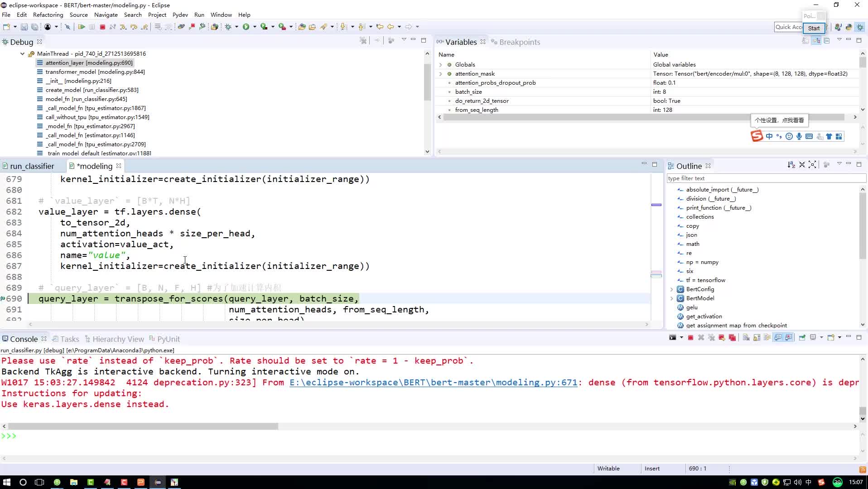Click the console horizontal scrollbar thumb

[x=143, y=426]
